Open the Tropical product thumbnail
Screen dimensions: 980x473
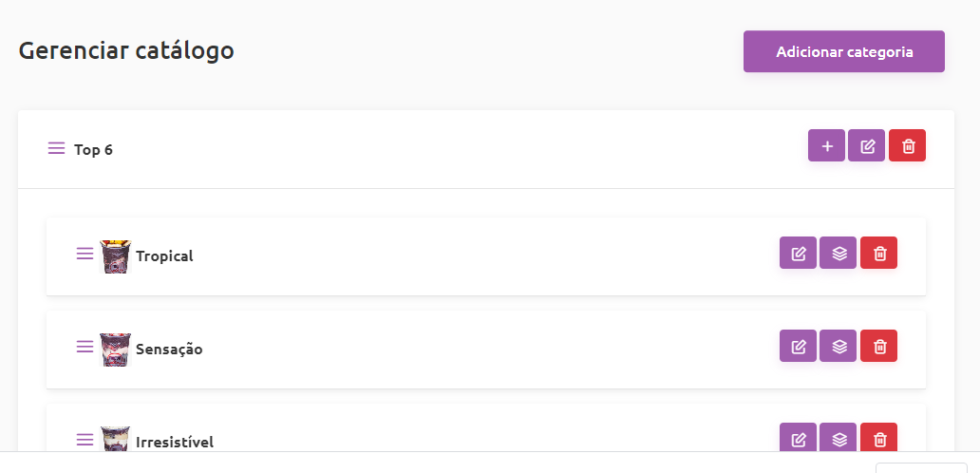116,256
